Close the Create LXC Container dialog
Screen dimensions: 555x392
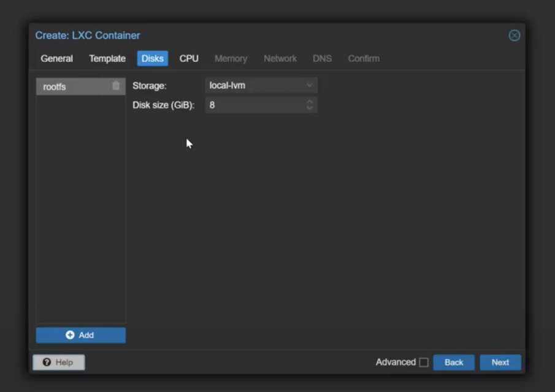point(514,36)
